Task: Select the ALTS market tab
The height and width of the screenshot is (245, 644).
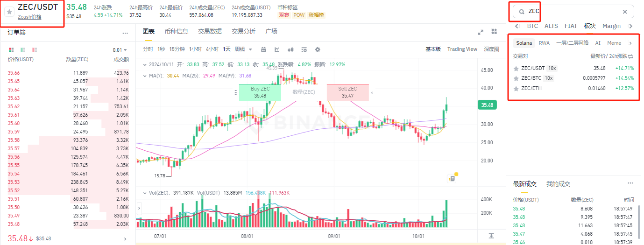Action: pyautogui.click(x=551, y=26)
